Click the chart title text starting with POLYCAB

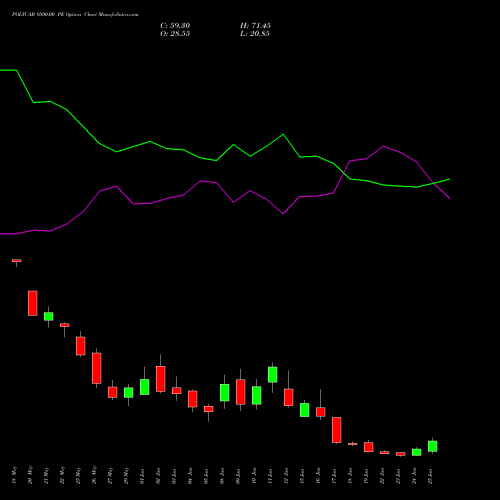tap(75, 14)
